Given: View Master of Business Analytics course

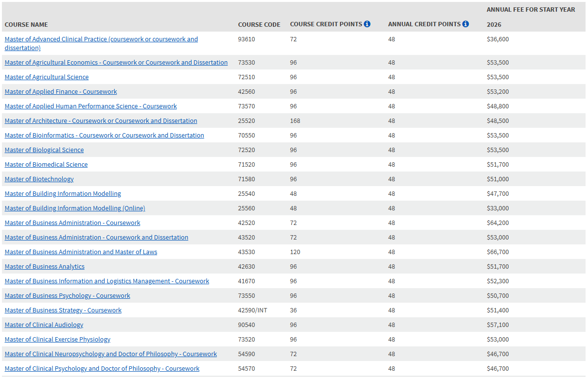Looking at the screenshot, I should 45,267.
